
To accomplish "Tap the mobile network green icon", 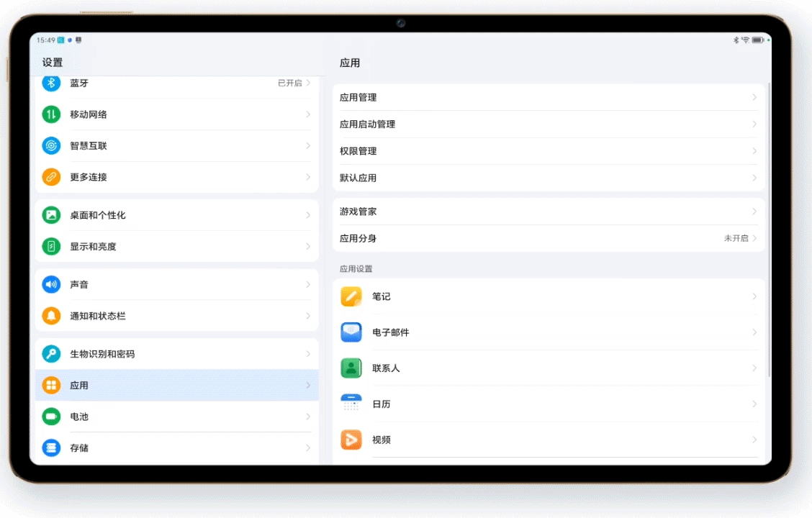I will point(51,114).
